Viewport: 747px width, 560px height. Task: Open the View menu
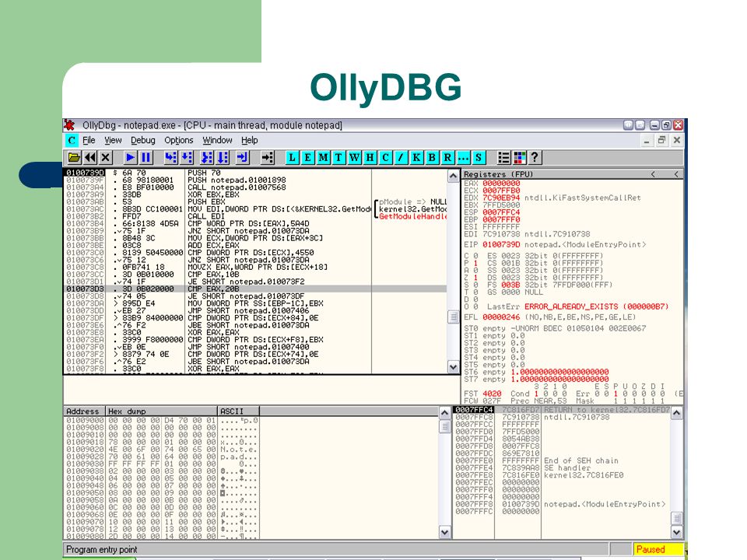pos(113,141)
